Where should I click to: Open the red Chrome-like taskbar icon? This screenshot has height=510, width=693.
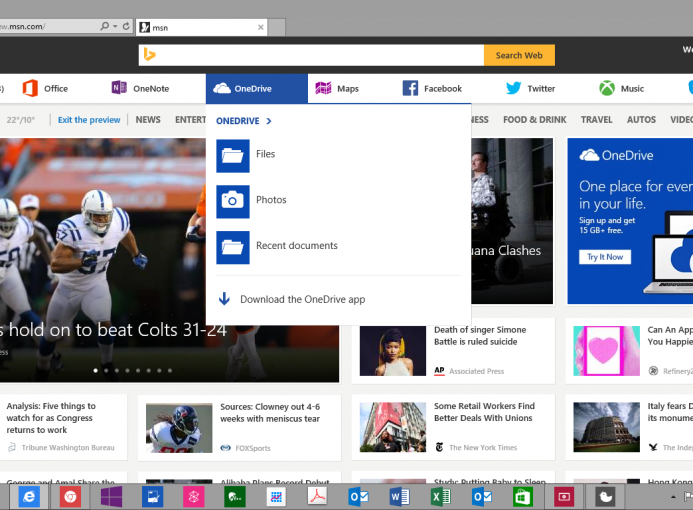coord(70,497)
